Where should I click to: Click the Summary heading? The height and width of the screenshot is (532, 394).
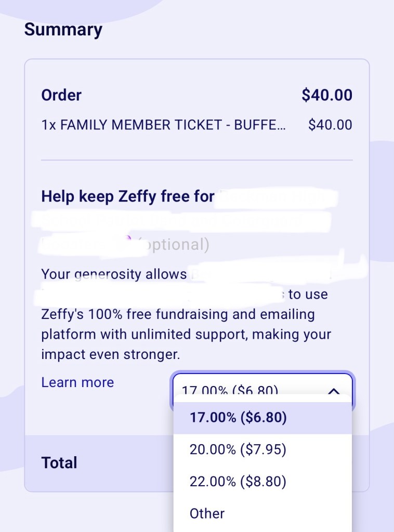coord(63,30)
